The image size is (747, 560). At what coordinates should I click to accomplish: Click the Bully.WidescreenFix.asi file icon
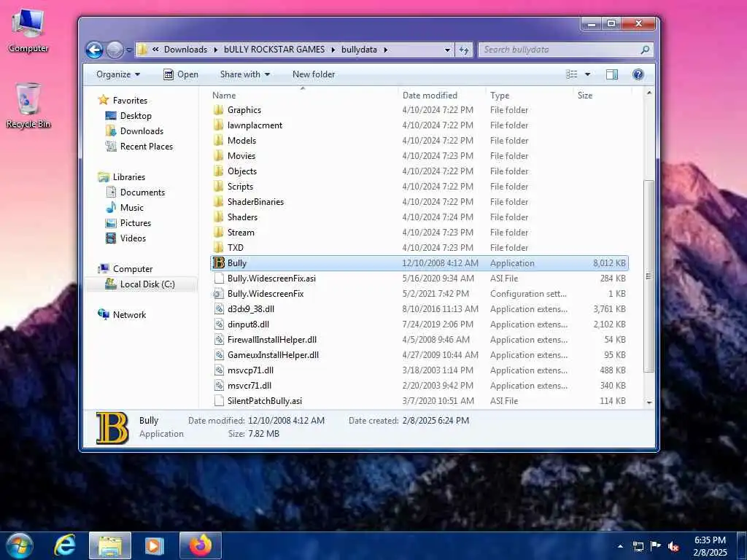219,279
